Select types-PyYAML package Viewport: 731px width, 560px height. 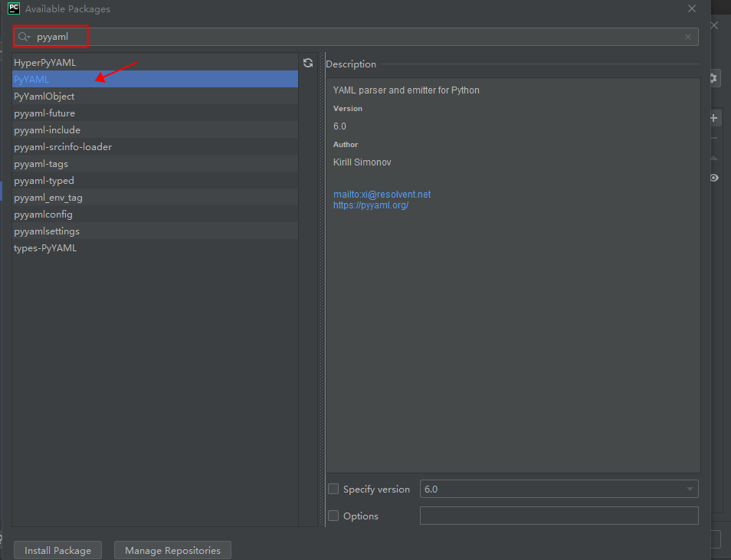[155, 247]
